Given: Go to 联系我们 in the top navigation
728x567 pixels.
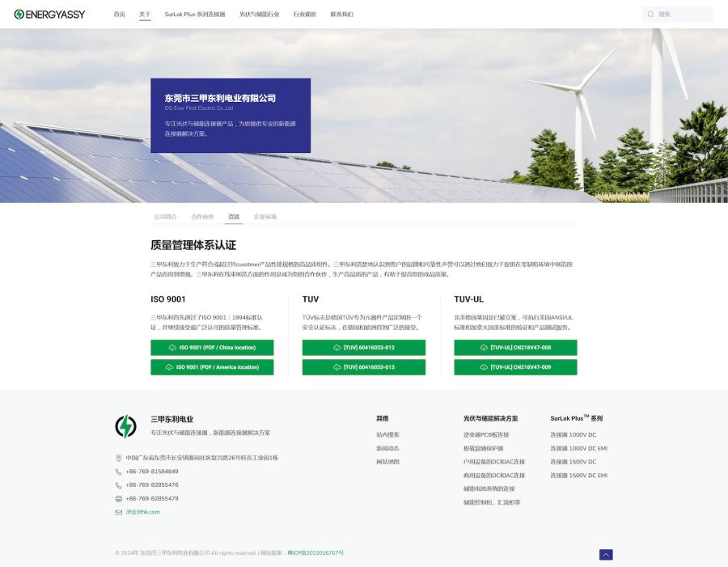Looking at the screenshot, I should (342, 15).
